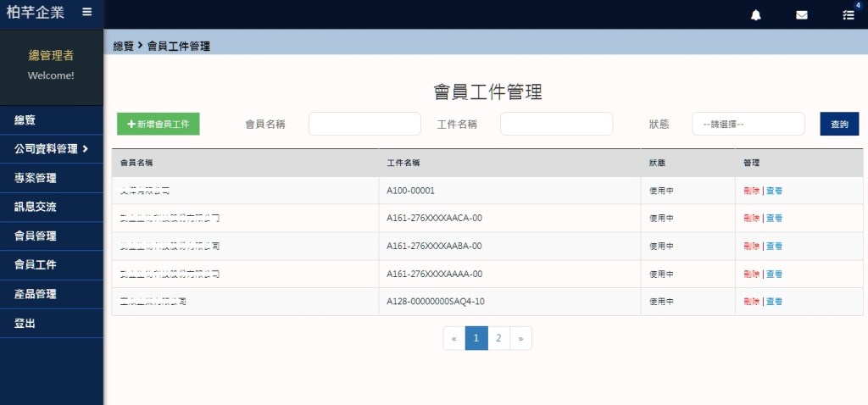Open the task list icon with badge

point(848,14)
